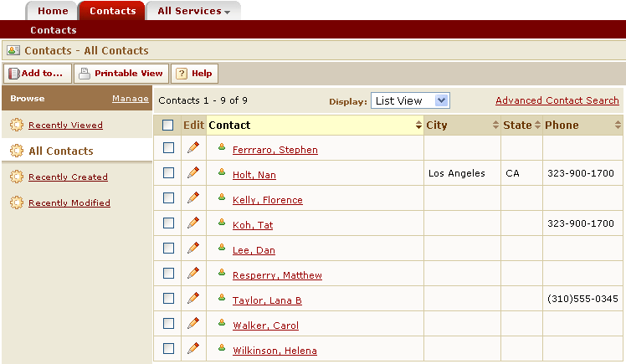Image resolution: width=626 pixels, height=364 pixels.
Task: Check the box for Ferrraro, Stephen
Action: coord(168,147)
